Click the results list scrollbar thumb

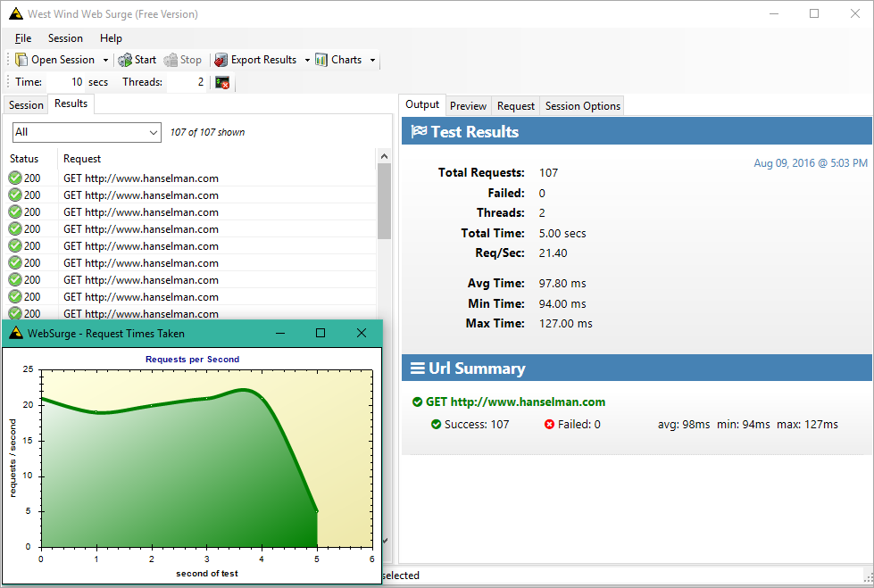[x=384, y=201]
